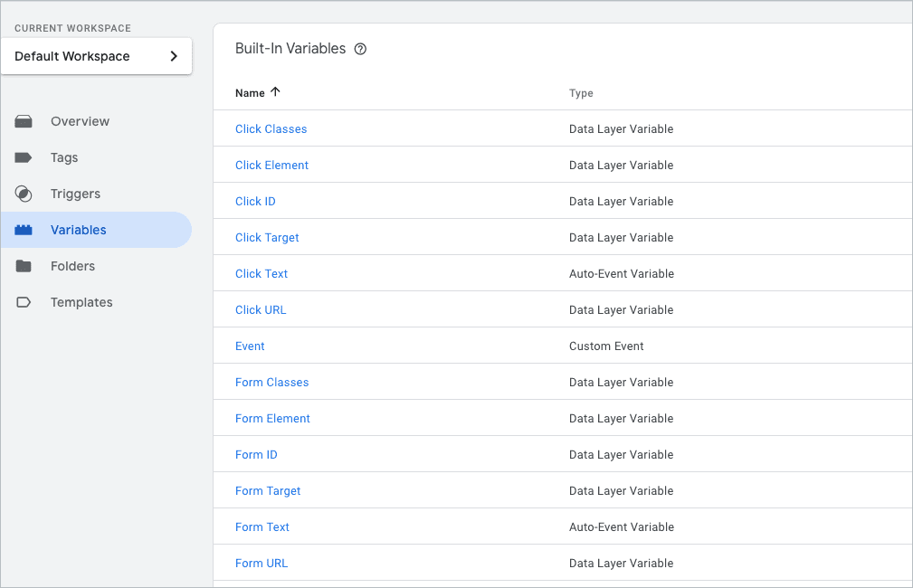Click the Variables brick icon
The width and height of the screenshot is (913, 588).
point(24,230)
